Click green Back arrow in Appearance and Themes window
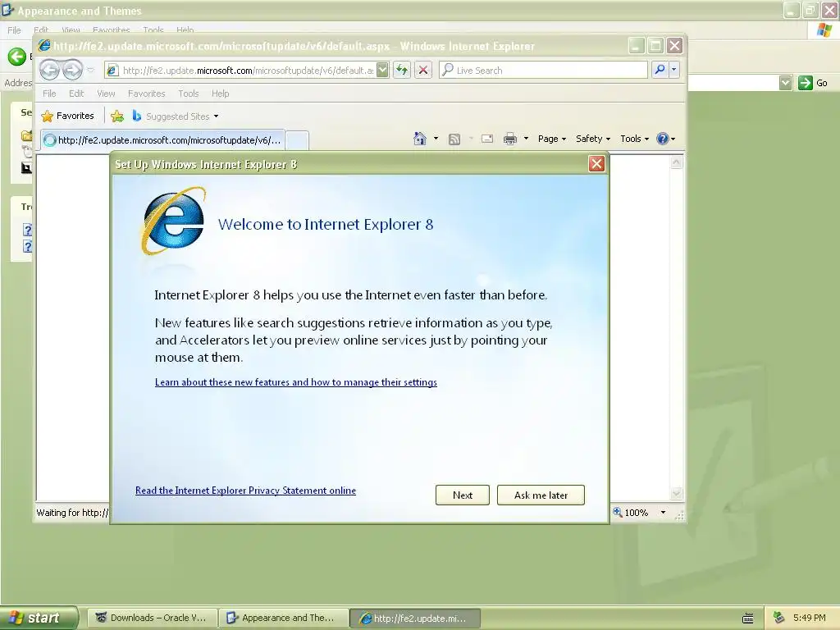 16,57
